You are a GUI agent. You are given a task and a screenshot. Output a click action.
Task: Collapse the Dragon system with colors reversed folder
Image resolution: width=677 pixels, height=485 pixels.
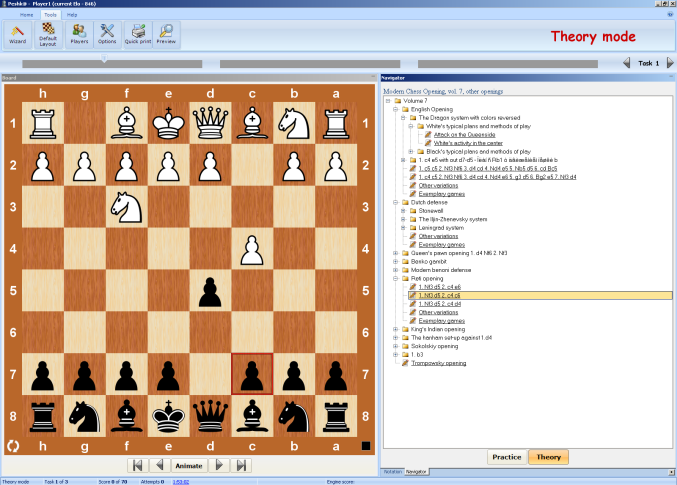point(403,117)
